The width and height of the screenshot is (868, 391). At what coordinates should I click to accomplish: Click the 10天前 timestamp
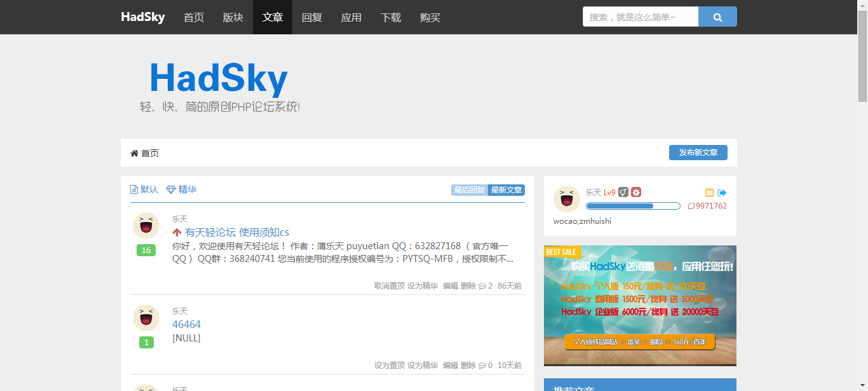(x=510, y=366)
